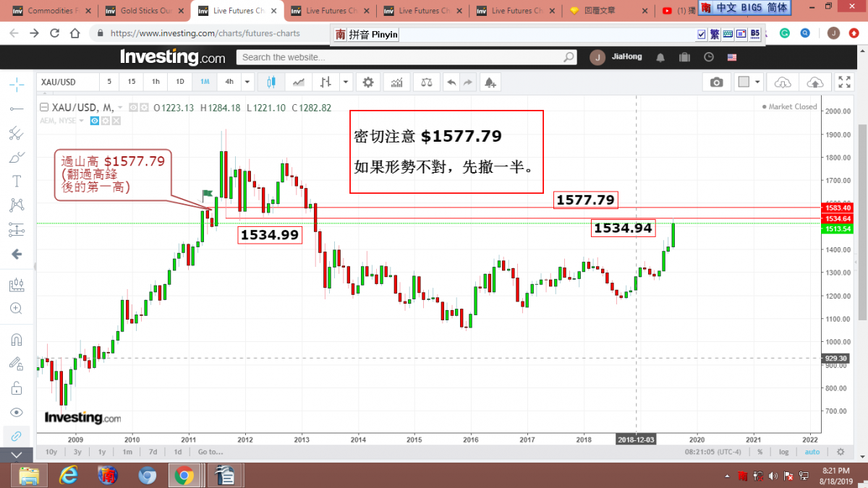The height and width of the screenshot is (488, 868).
Task: Toggle percent scale mode
Action: point(760,452)
